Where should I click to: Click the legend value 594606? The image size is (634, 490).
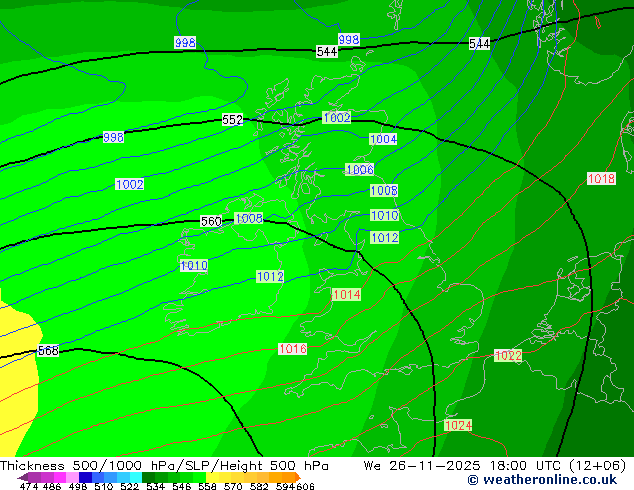(x=295, y=486)
